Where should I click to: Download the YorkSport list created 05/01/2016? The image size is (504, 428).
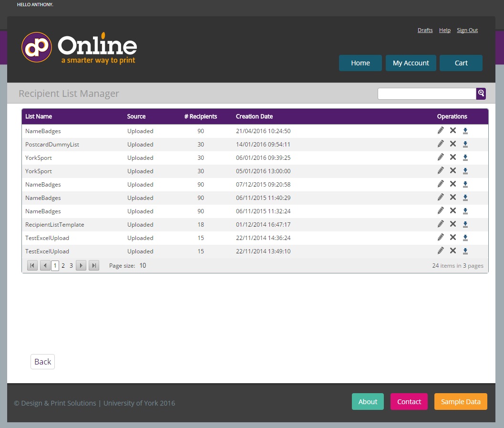pos(465,171)
